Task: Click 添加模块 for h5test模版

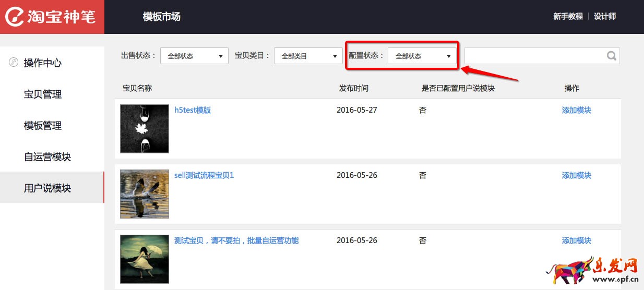Action: [576, 110]
